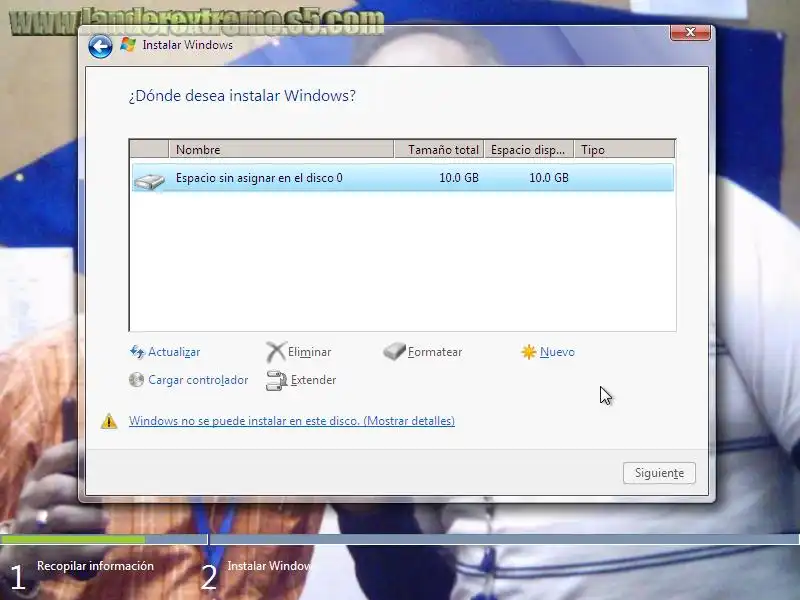Click the Formatear drive icon
This screenshot has height=600, width=800.
394,351
